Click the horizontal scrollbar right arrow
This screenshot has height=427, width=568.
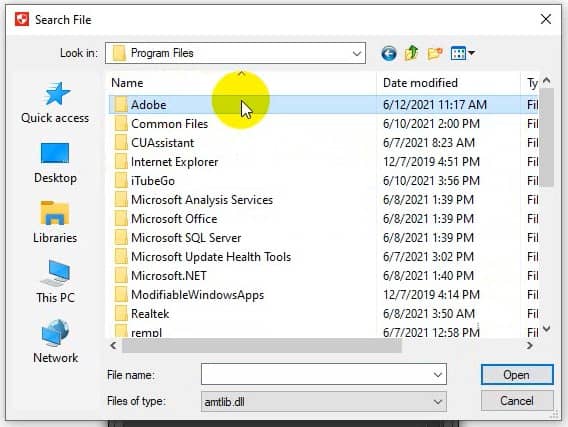[x=530, y=346]
